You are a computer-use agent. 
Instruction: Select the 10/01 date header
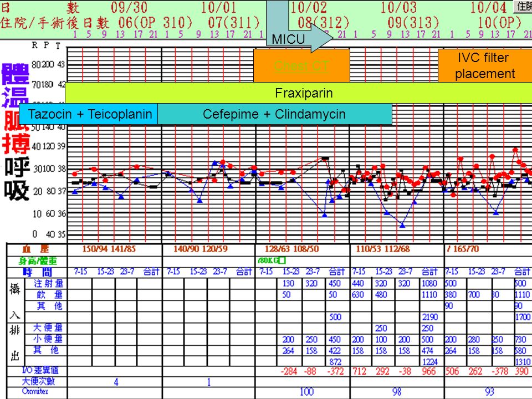click(x=218, y=7)
